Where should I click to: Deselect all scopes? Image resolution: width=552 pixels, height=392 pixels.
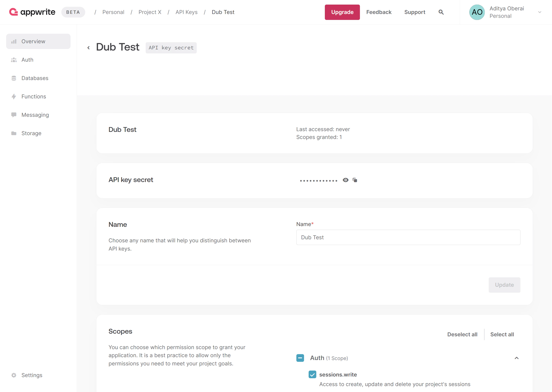(462, 334)
